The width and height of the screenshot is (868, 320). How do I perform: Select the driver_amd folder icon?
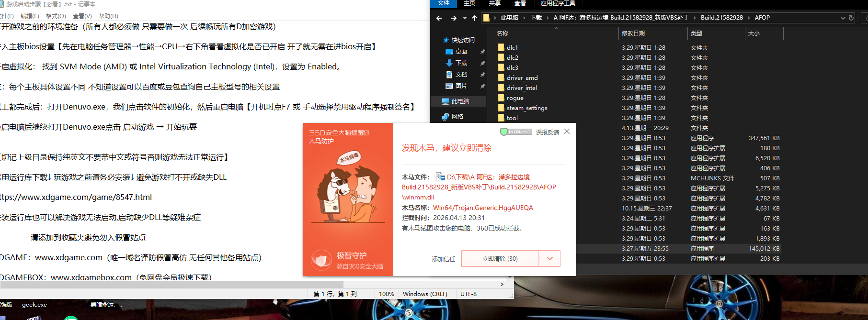tap(501, 77)
